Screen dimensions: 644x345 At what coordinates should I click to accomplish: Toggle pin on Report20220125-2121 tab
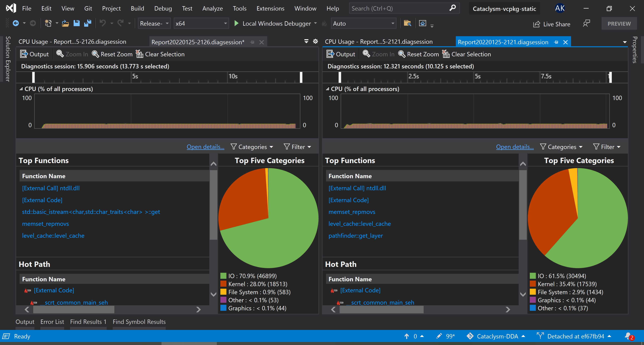point(556,42)
